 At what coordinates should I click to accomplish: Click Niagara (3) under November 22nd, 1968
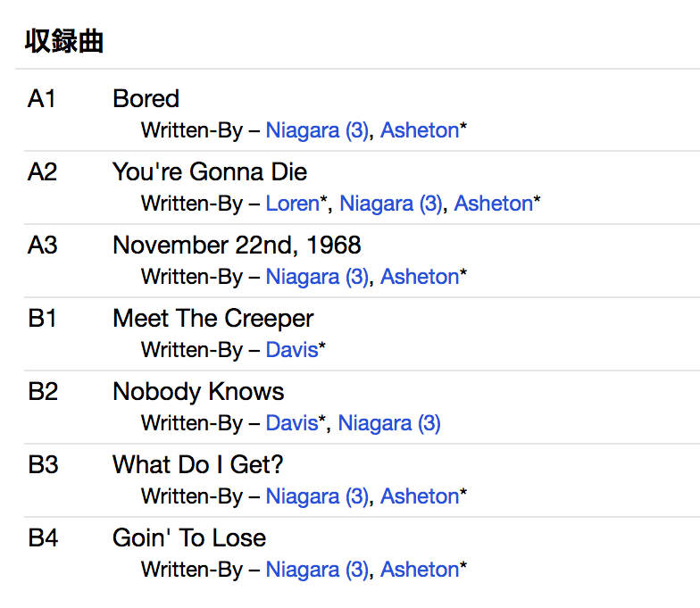click(x=317, y=277)
